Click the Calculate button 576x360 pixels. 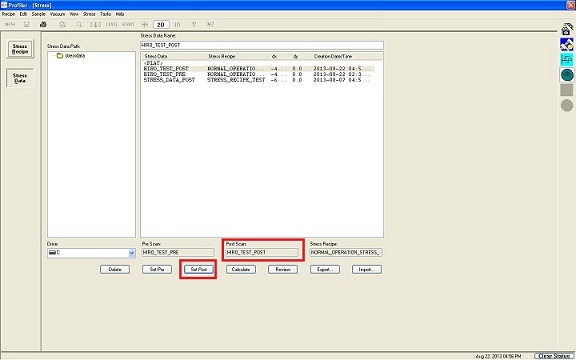241,270
